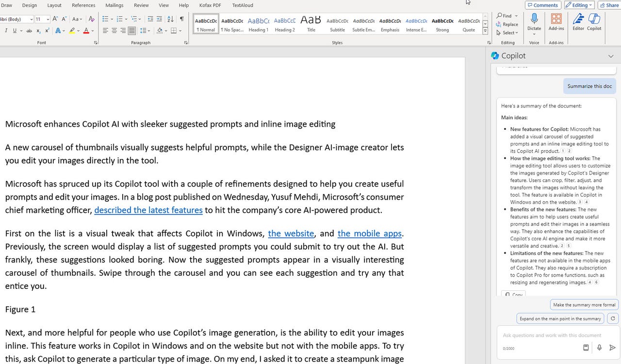Expand the Styles gallery
This screenshot has width=621, height=364.
pyautogui.click(x=485, y=32)
